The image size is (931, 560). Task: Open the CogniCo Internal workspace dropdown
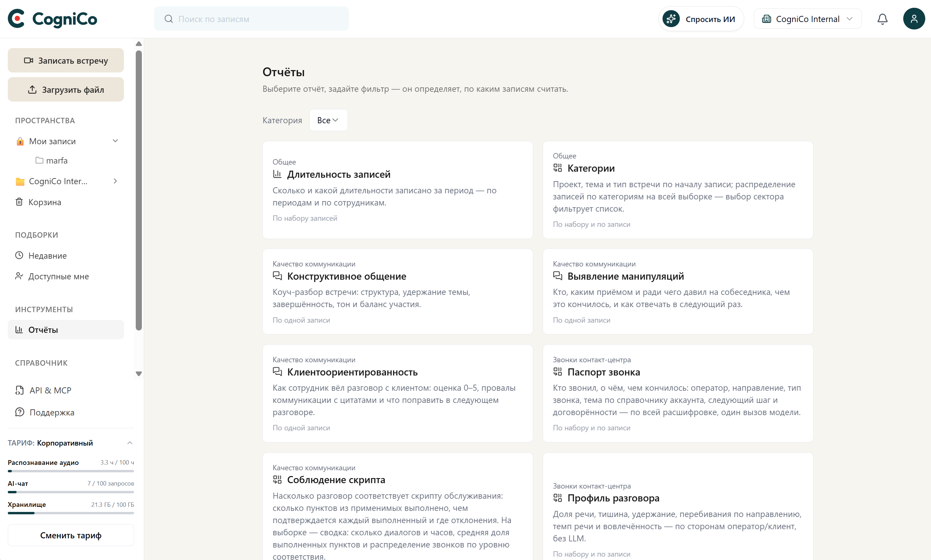807,19
